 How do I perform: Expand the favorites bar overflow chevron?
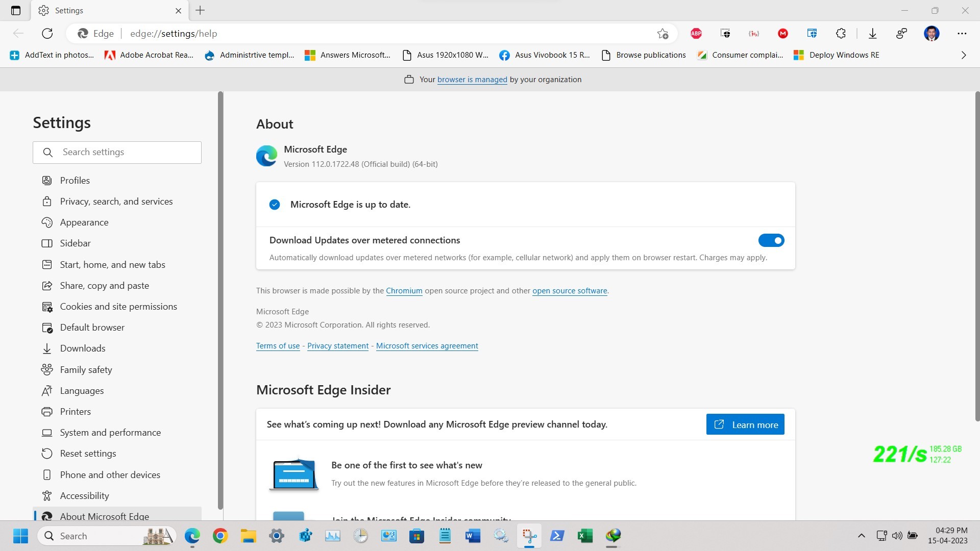[x=963, y=55]
